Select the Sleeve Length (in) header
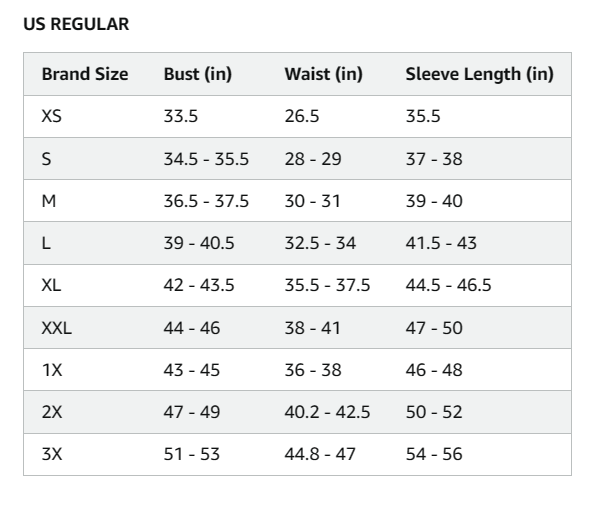Viewport: 592px width, 513px height. click(479, 74)
